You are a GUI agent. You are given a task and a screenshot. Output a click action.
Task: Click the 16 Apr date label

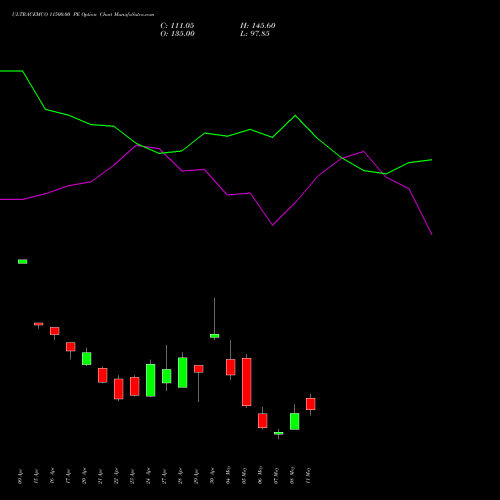52,476
